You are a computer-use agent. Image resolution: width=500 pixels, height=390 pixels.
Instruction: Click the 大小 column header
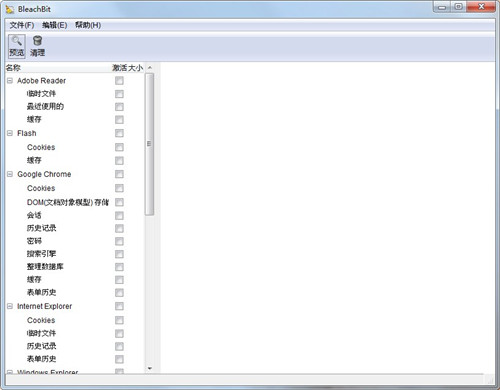click(x=136, y=68)
